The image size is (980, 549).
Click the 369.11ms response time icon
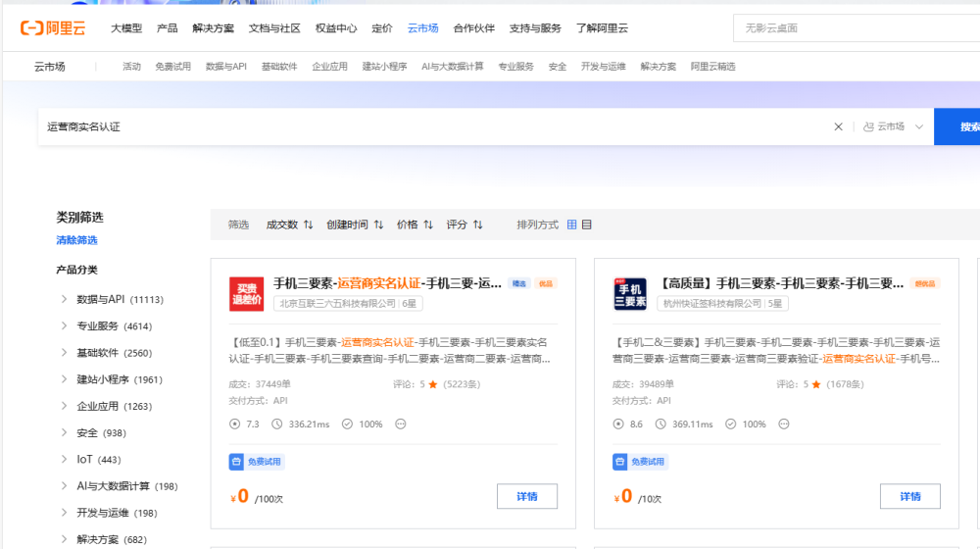point(661,424)
